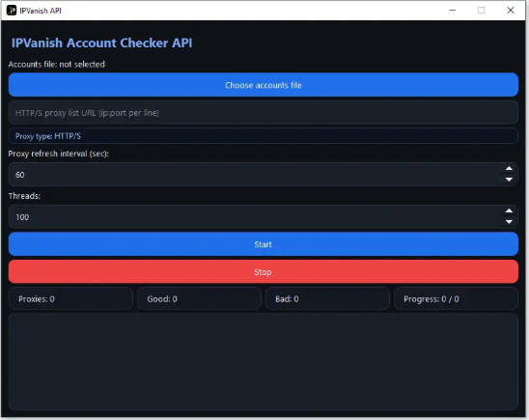This screenshot has height=420, width=529.
Task: Decrease Threads count with down arrow
Action: [x=509, y=222]
